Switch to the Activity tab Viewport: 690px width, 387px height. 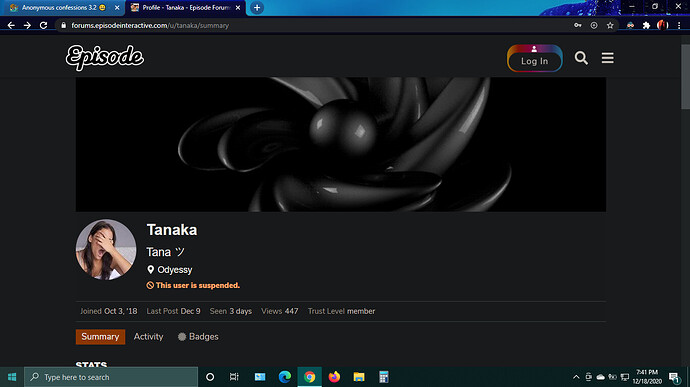click(x=148, y=336)
